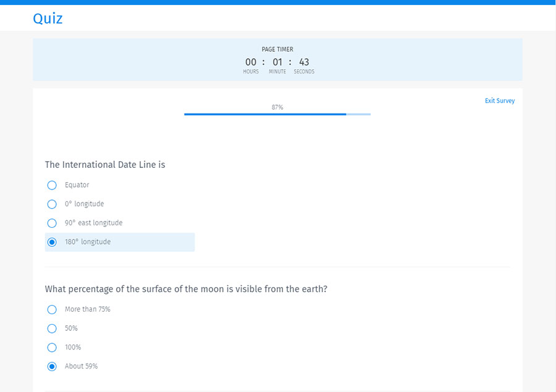
Task: Open the Exit Survey link
Action: 500,101
